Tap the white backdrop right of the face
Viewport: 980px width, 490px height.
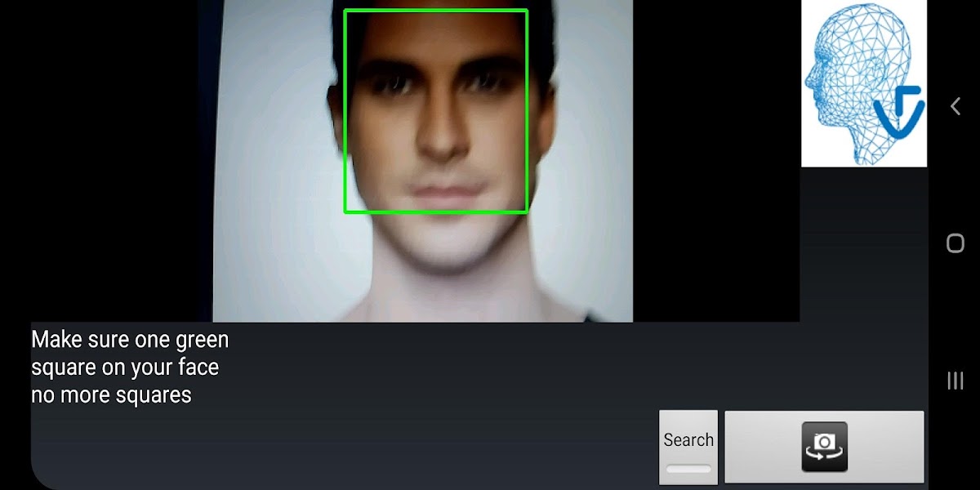pos(592,163)
